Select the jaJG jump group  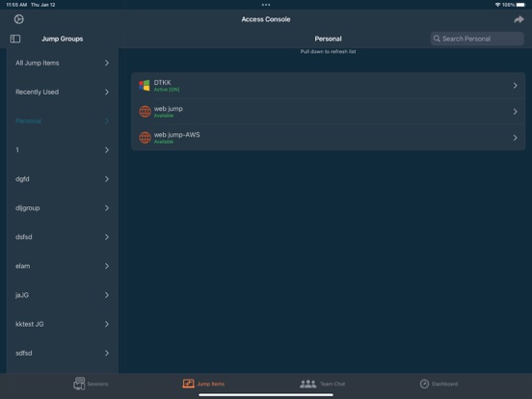(x=63, y=295)
